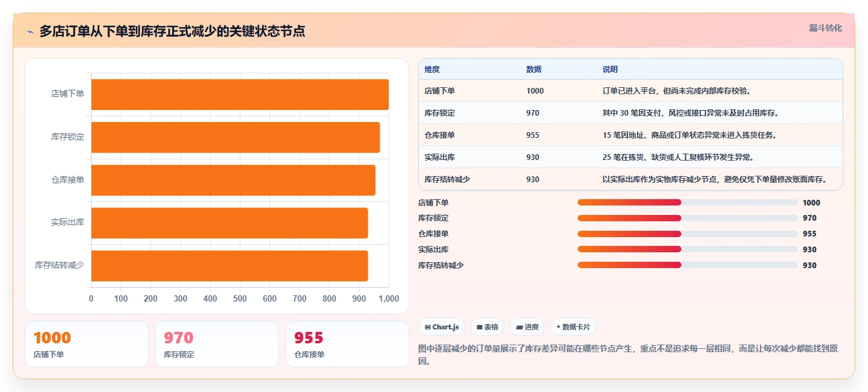Click the 库存结转减少 progress bar
Image resolution: width=868 pixels, height=392 pixels.
(x=687, y=265)
